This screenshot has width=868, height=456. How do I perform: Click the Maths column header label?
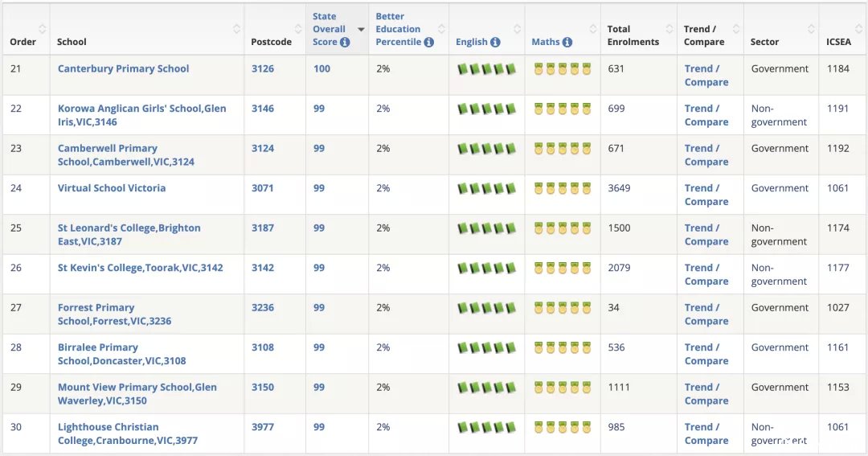[546, 42]
